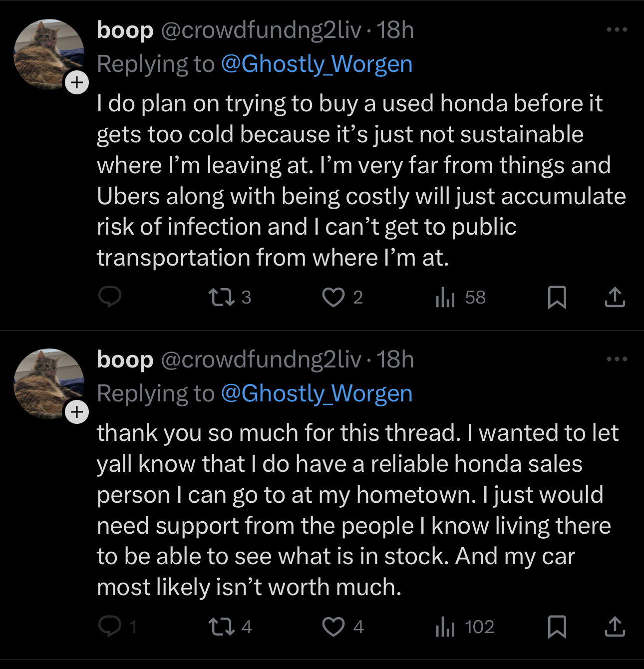644x669 pixels.
Task: Bookmark the second tweet about honda sales person
Action: pyautogui.click(x=557, y=627)
